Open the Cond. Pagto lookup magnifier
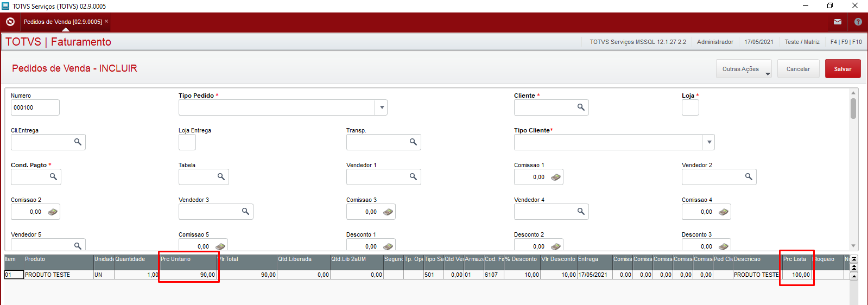The width and height of the screenshot is (868, 305). 53,177
